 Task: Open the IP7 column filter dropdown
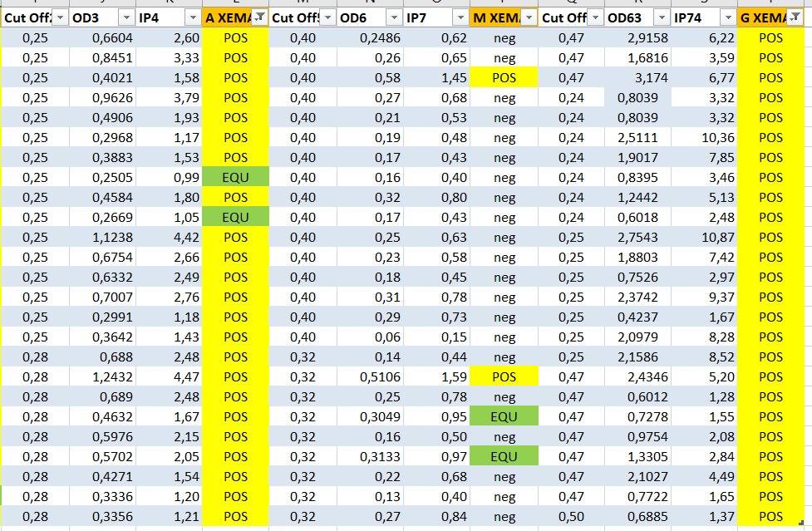(x=460, y=17)
